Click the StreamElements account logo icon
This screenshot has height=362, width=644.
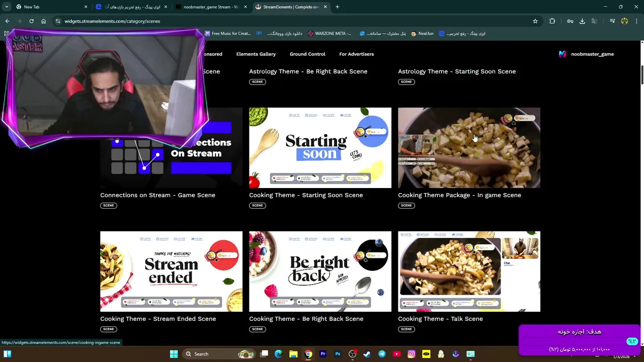click(x=562, y=54)
